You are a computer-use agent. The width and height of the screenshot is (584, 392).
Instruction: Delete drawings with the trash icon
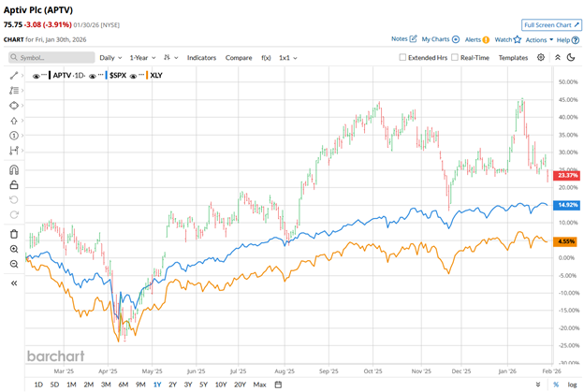click(x=14, y=233)
